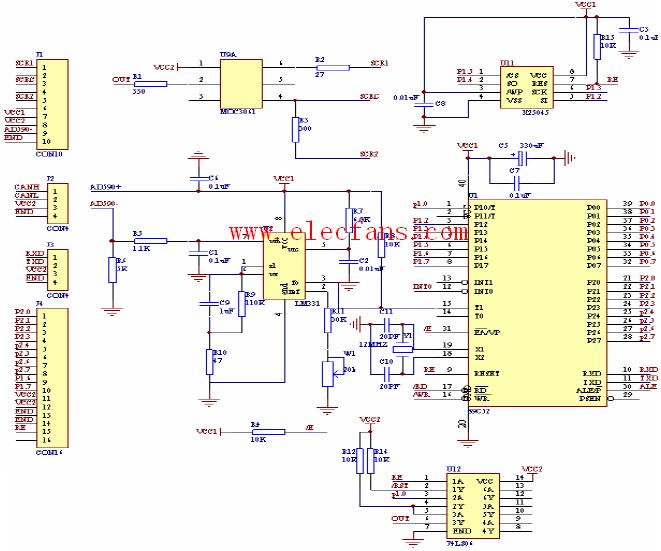
Task: Click potentiometer W1
Action: pos(329,372)
